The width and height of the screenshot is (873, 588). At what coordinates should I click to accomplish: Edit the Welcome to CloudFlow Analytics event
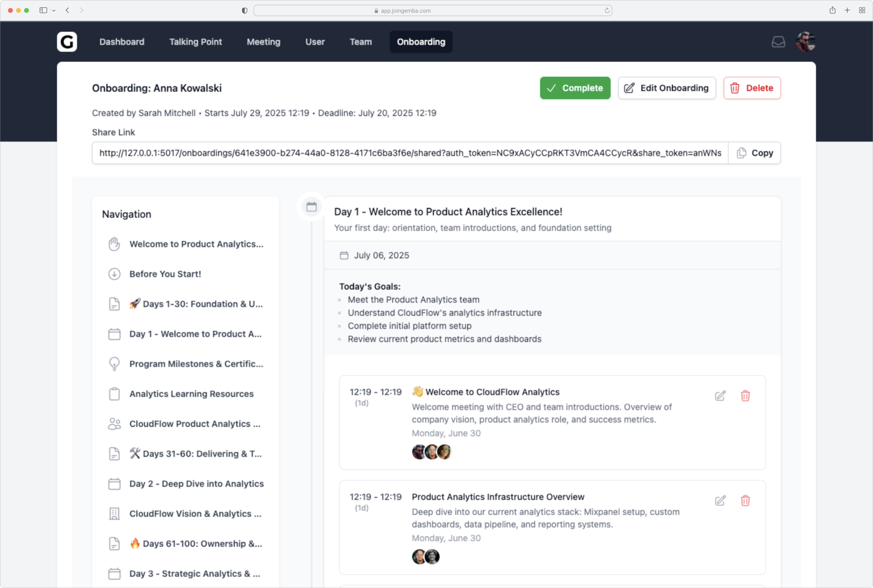(x=720, y=396)
